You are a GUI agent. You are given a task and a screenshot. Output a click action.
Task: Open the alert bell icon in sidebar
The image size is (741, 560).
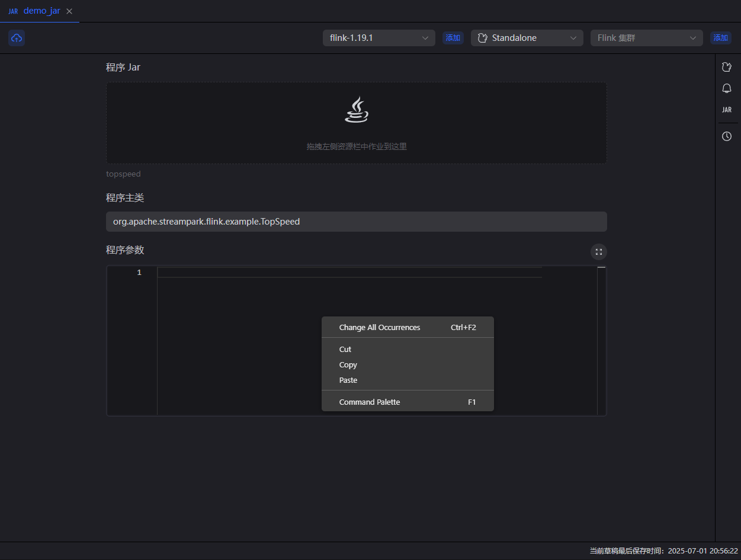727,88
